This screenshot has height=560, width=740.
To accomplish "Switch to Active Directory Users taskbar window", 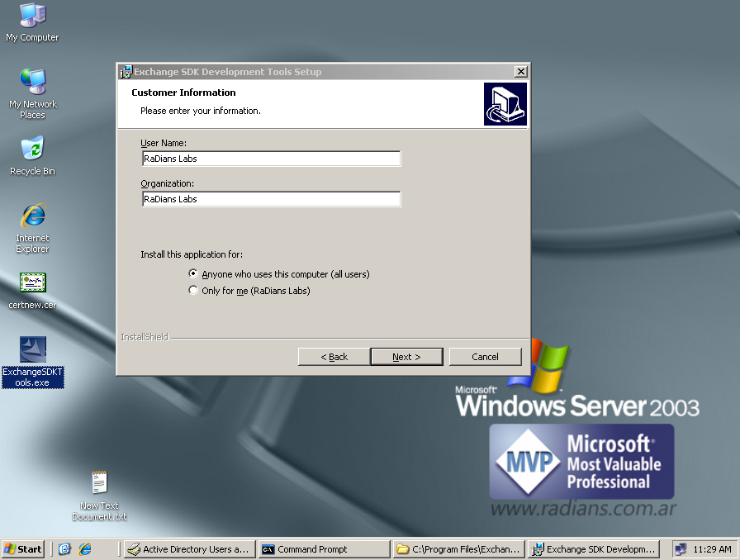I will [188, 549].
